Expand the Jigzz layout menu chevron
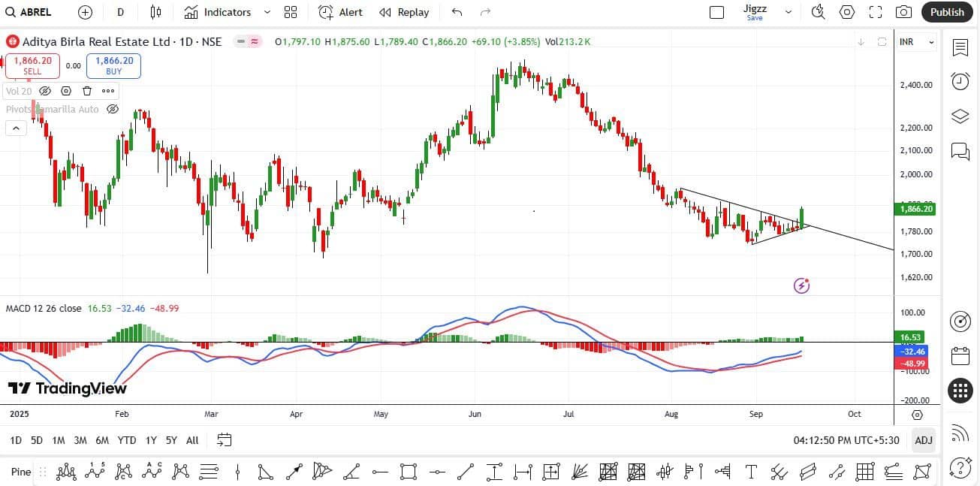This screenshot has width=980, height=486. (789, 12)
